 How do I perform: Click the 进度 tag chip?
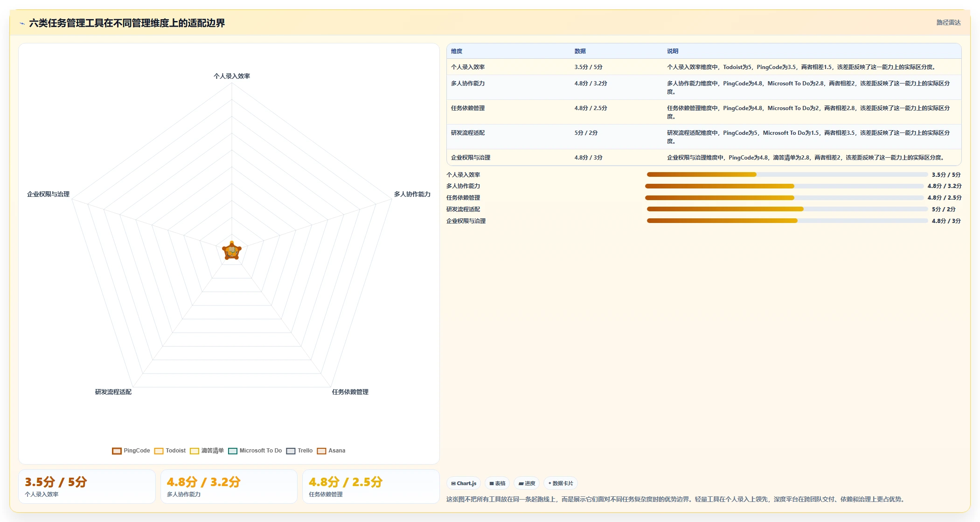(x=527, y=483)
